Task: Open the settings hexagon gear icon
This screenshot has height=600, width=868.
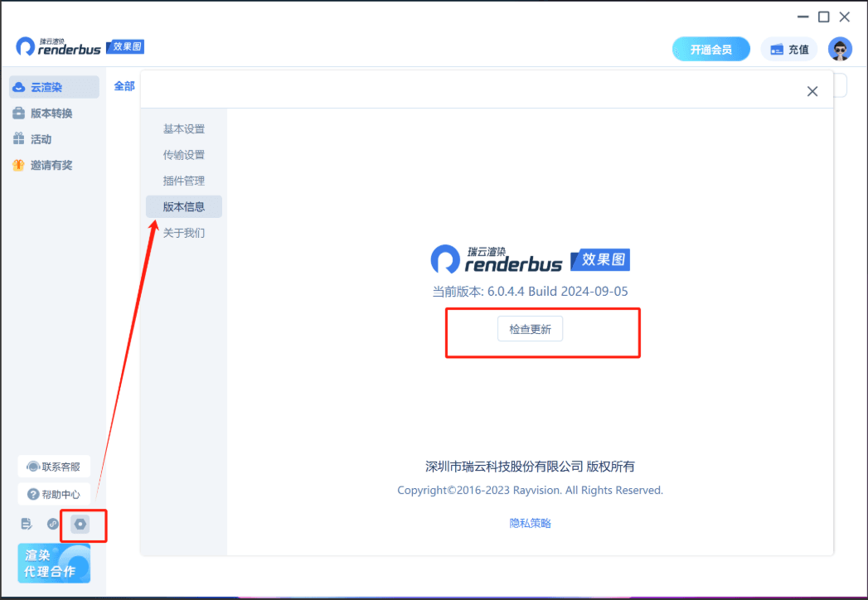Action: (x=80, y=524)
